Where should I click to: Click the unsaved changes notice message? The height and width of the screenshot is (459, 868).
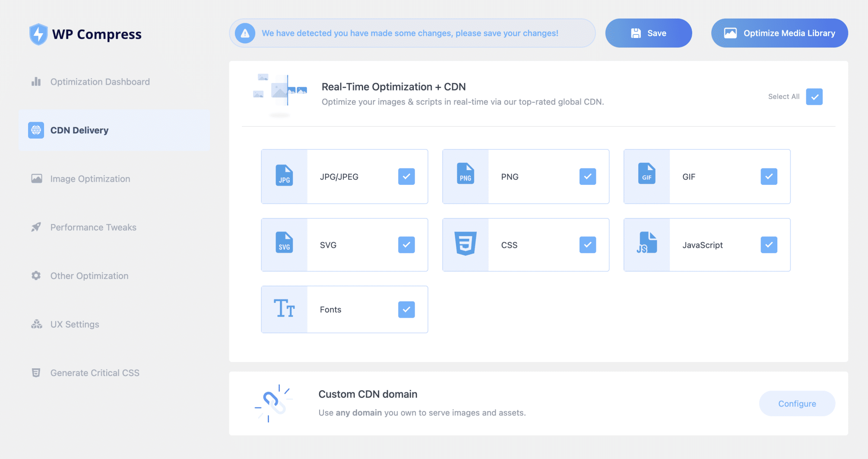point(410,33)
